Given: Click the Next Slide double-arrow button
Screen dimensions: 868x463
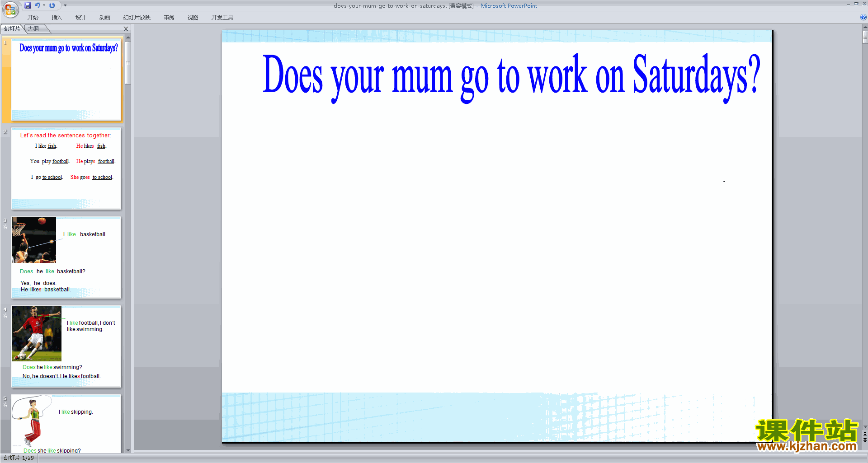Looking at the screenshot, I should [865, 440].
